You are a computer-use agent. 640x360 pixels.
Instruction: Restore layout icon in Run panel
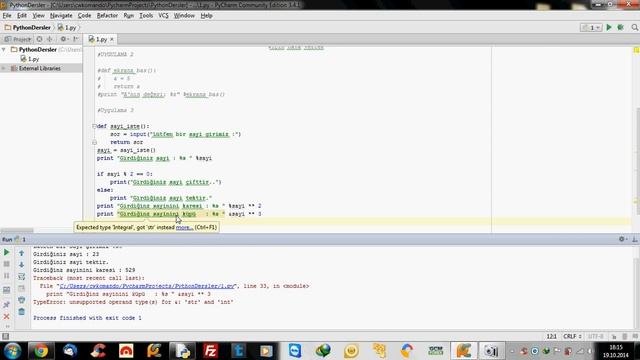coord(7,290)
